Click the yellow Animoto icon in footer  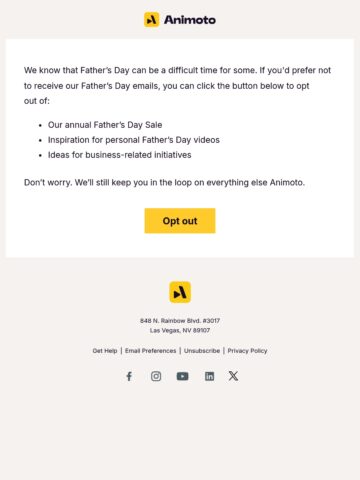click(180, 292)
